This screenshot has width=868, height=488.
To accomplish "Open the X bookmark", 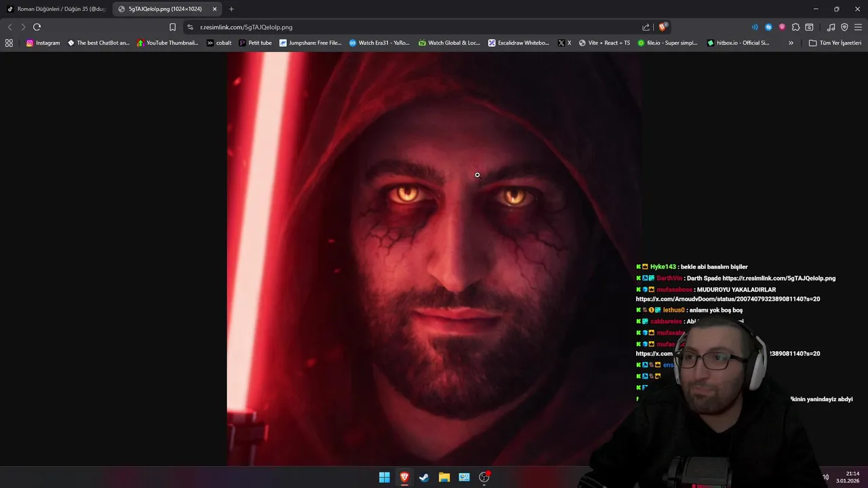I will pyautogui.click(x=564, y=43).
